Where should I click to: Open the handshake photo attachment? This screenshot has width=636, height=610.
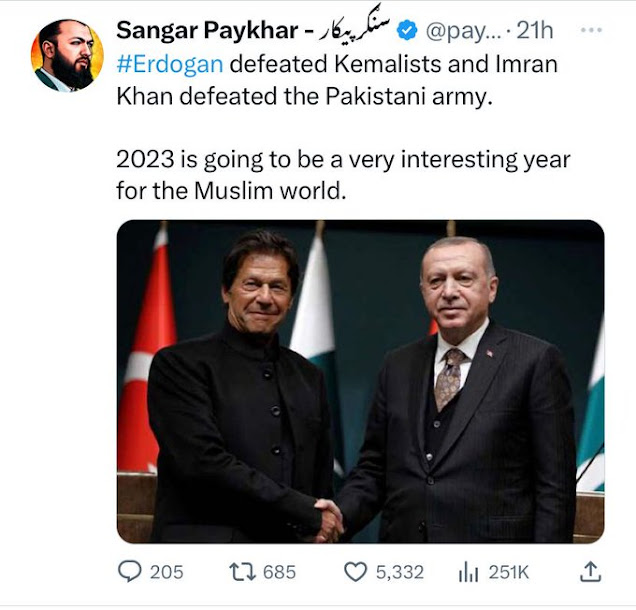(x=360, y=381)
